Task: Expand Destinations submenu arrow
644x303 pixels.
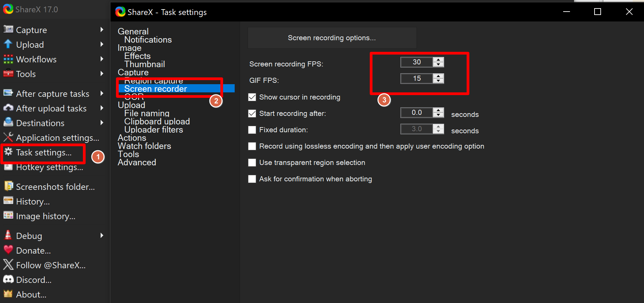Action: tap(102, 123)
